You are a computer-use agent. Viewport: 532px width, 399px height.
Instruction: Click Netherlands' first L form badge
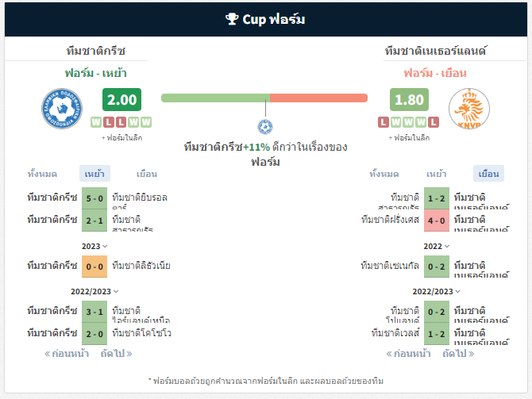(x=384, y=122)
